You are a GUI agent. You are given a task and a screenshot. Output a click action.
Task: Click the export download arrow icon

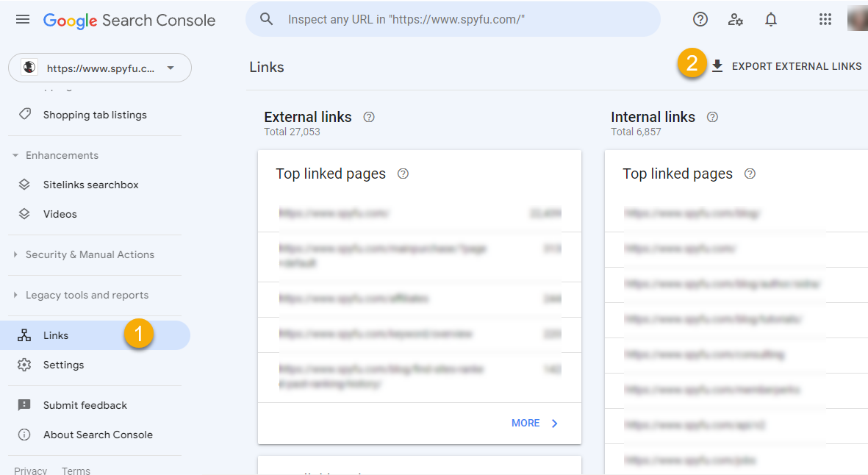(x=717, y=66)
